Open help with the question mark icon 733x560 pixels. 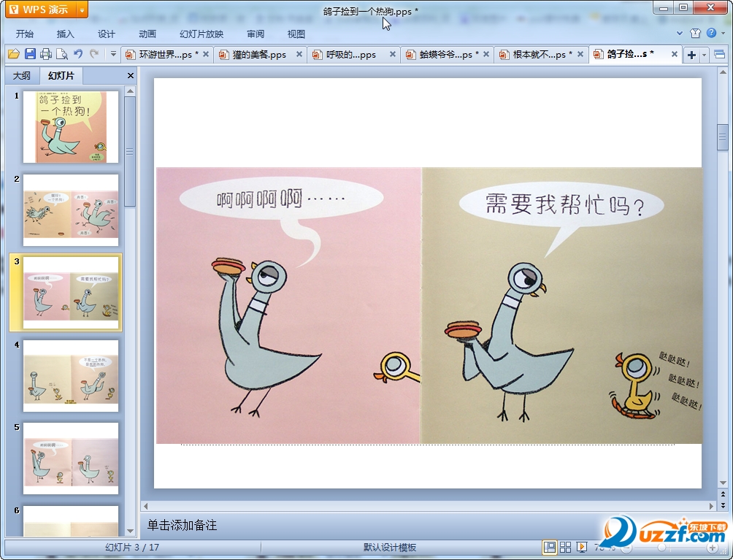click(x=711, y=33)
